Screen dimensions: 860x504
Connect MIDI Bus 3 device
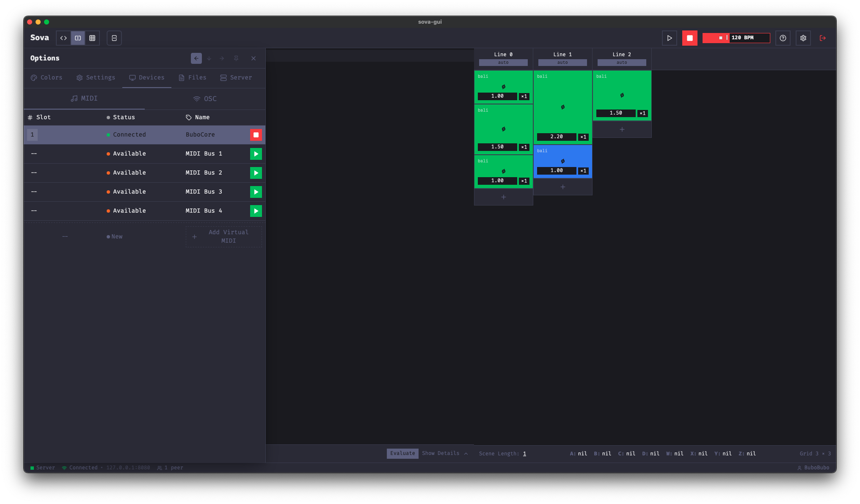pyautogui.click(x=256, y=192)
